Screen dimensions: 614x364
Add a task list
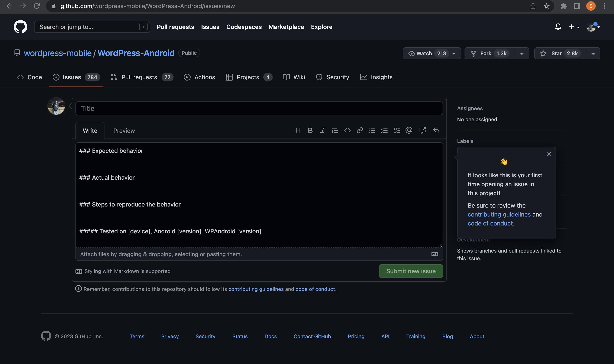pos(397,130)
